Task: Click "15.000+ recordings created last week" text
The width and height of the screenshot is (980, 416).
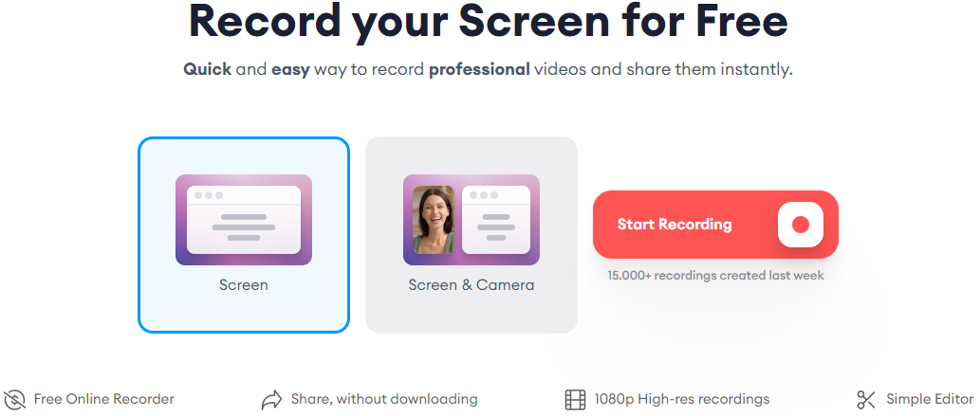Action: click(715, 276)
